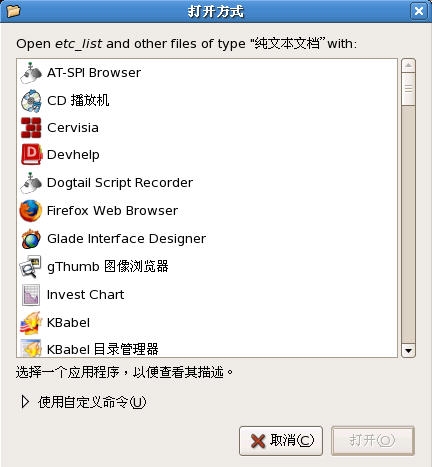Click the list scrollbar thumb handle
This screenshot has width=432, height=467.
click(x=408, y=89)
